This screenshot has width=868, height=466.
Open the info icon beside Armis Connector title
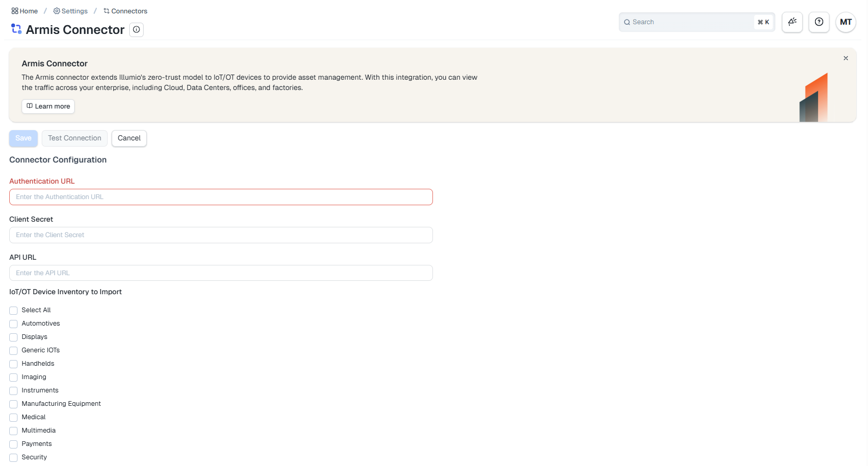[x=136, y=30]
